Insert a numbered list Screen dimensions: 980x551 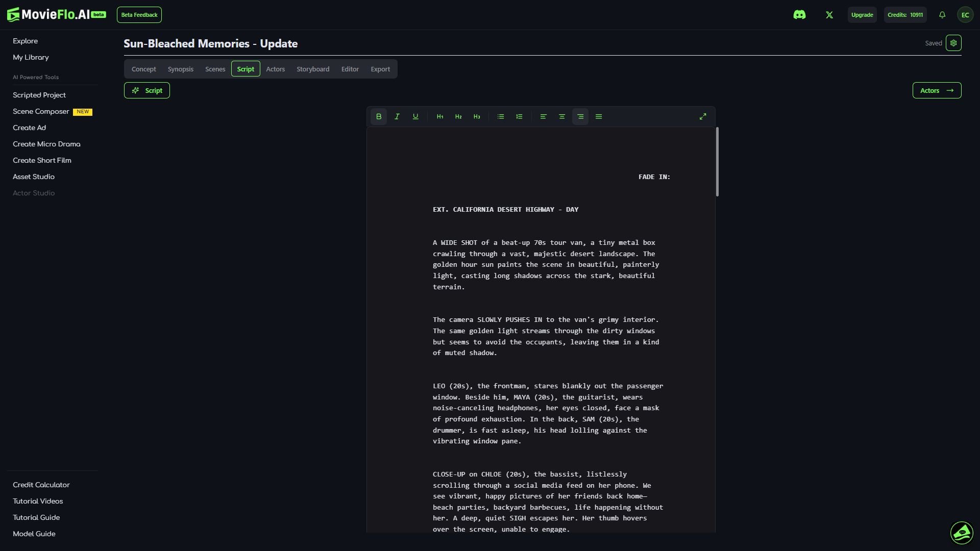pos(519,116)
